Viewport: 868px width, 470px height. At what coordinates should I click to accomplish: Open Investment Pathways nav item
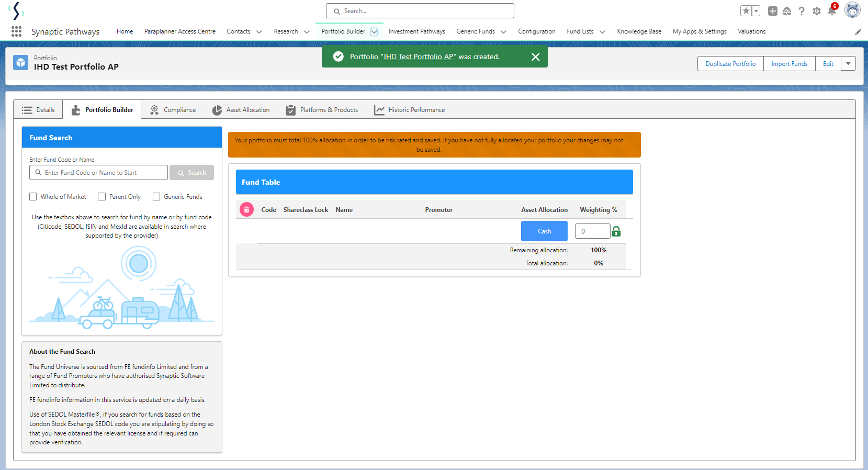pyautogui.click(x=417, y=31)
